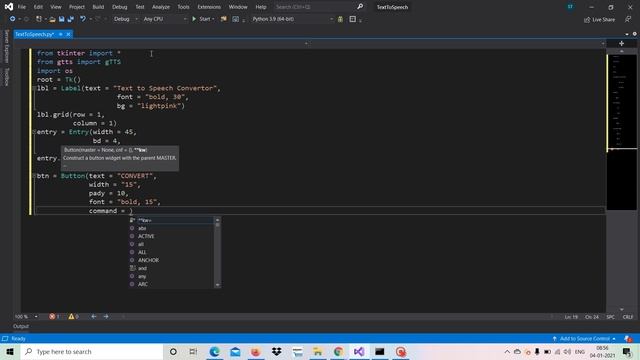This screenshot has width=640, height=360.
Task: Save the file with the Save icon
Action: coord(62,19)
